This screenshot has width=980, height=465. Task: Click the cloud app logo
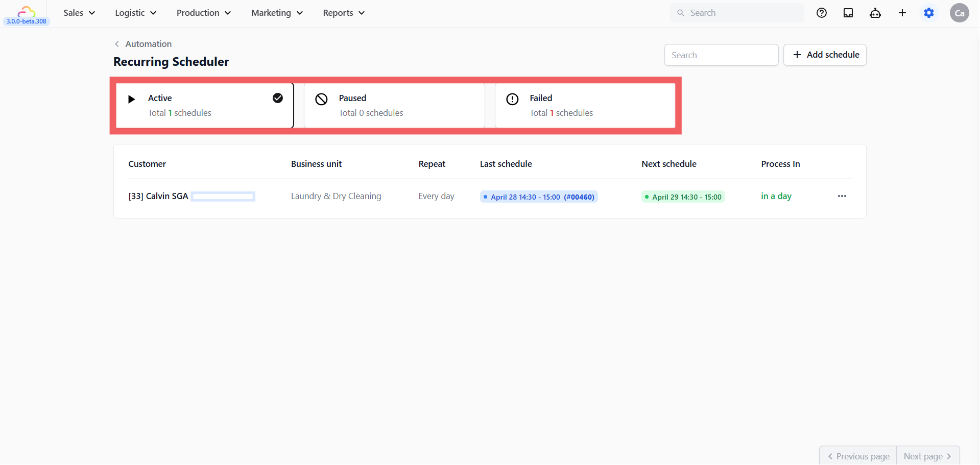tap(26, 11)
